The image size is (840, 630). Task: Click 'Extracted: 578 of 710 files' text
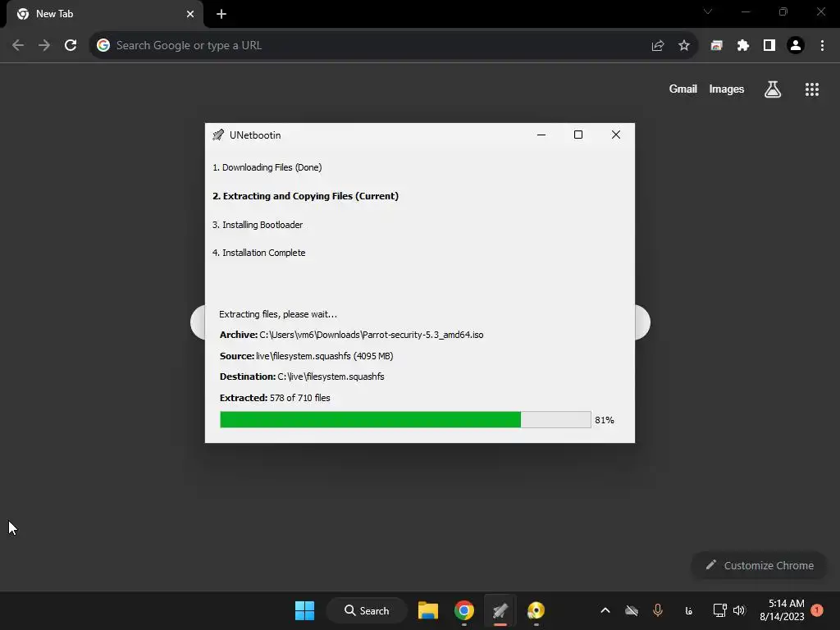[275, 398]
